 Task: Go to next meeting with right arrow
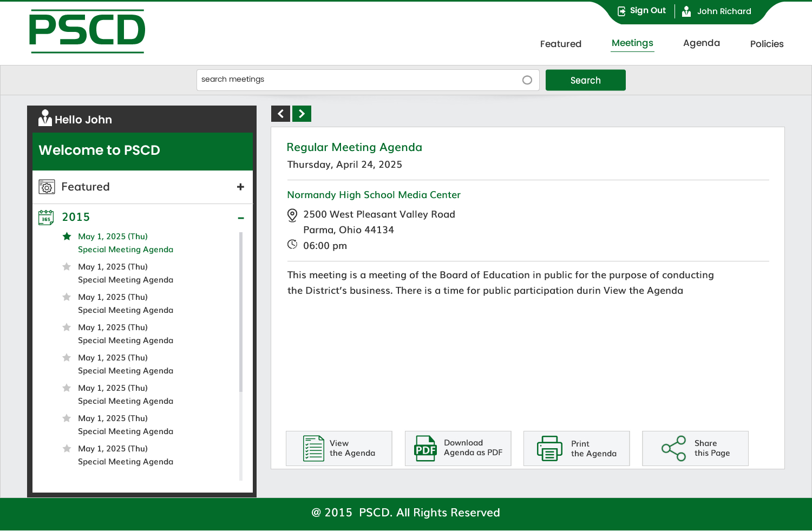pyautogui.click(x=302, y=114)
